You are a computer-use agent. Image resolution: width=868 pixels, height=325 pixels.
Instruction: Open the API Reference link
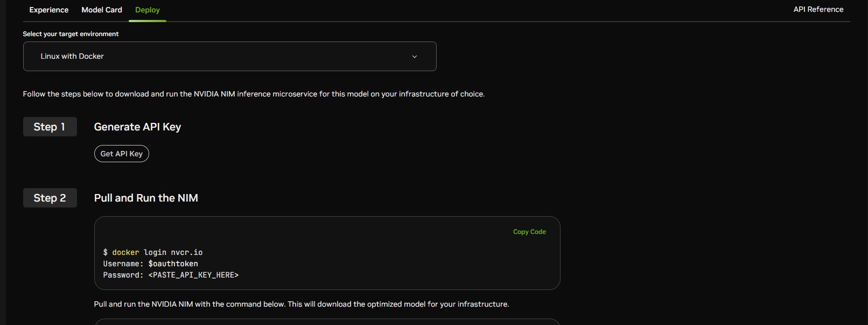tap(818, 9)
